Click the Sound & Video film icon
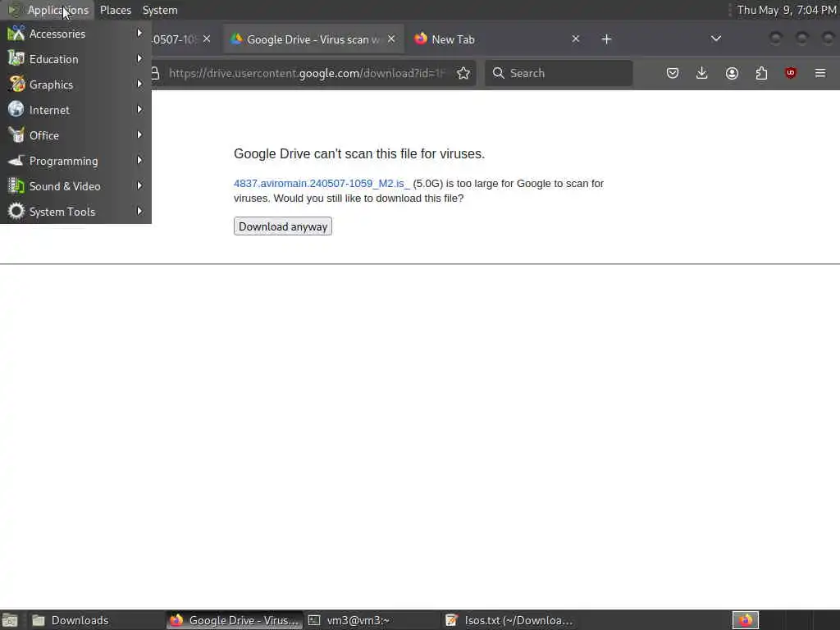 [x=16, y=186]
